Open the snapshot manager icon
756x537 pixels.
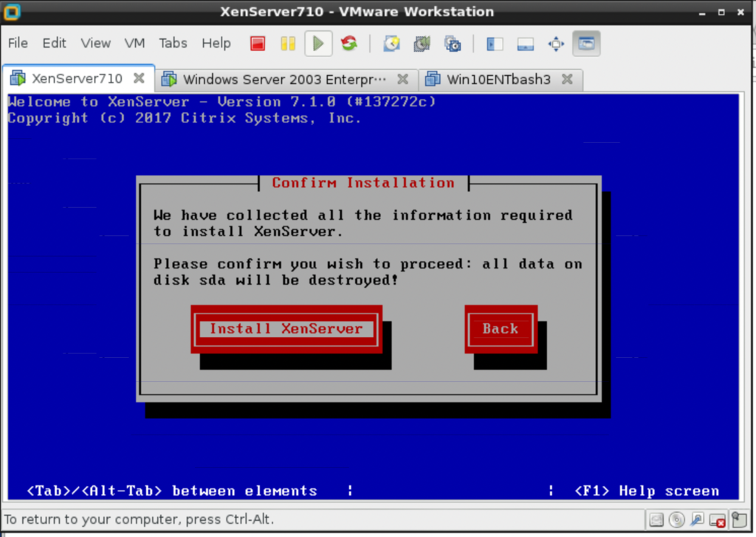453,44
